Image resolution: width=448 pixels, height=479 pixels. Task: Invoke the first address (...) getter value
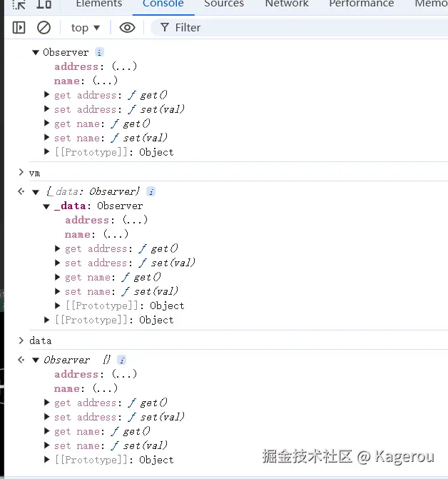click(124, 66)
